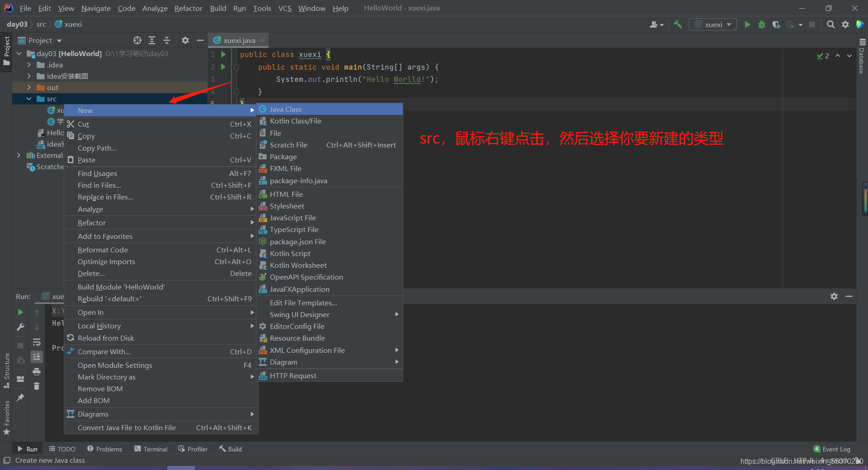Open Search Everywhere magnifier icon
Viewport: 868px width, 470px height.
point(831,24)
